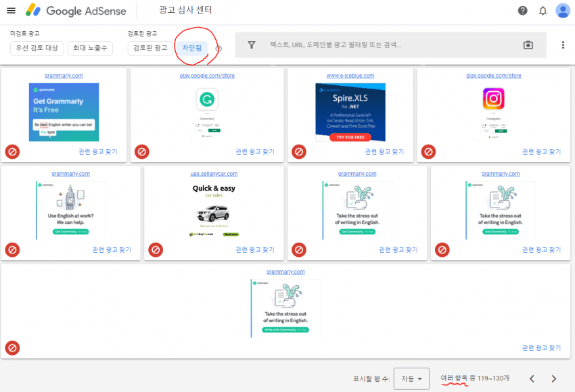The width and height of the screenshot is (575, 392).
Task: Click 관련 광고 찾기 on Get Grammarly card
Action: [98, 151]
